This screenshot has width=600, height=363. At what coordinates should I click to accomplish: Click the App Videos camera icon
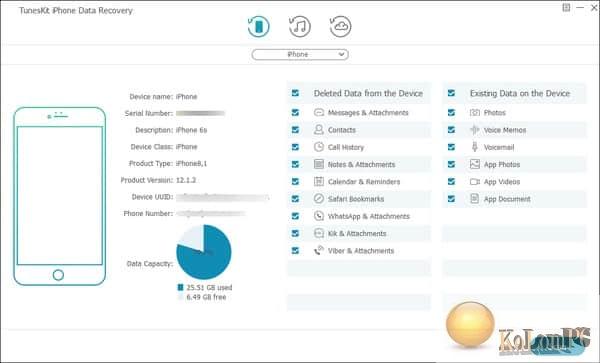474,181
